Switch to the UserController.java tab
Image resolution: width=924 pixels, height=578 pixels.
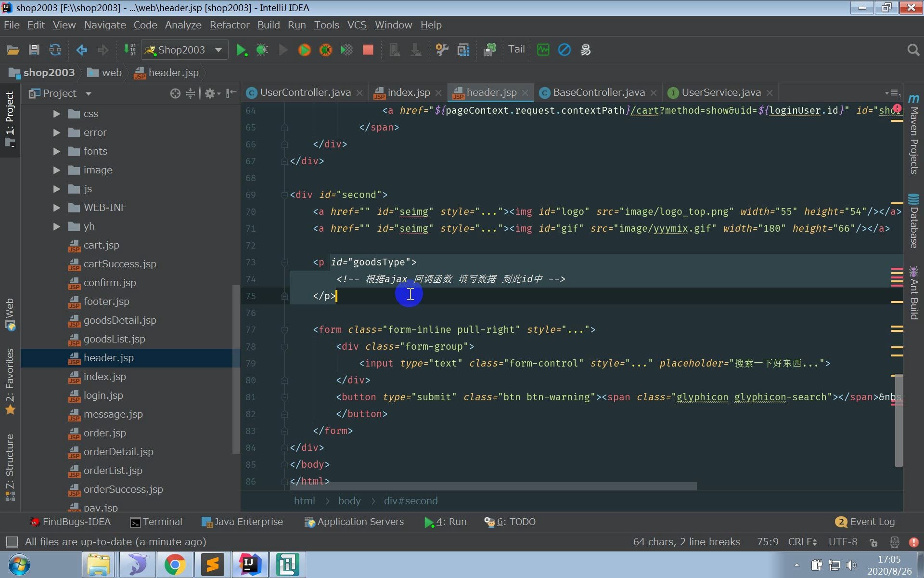305,92
